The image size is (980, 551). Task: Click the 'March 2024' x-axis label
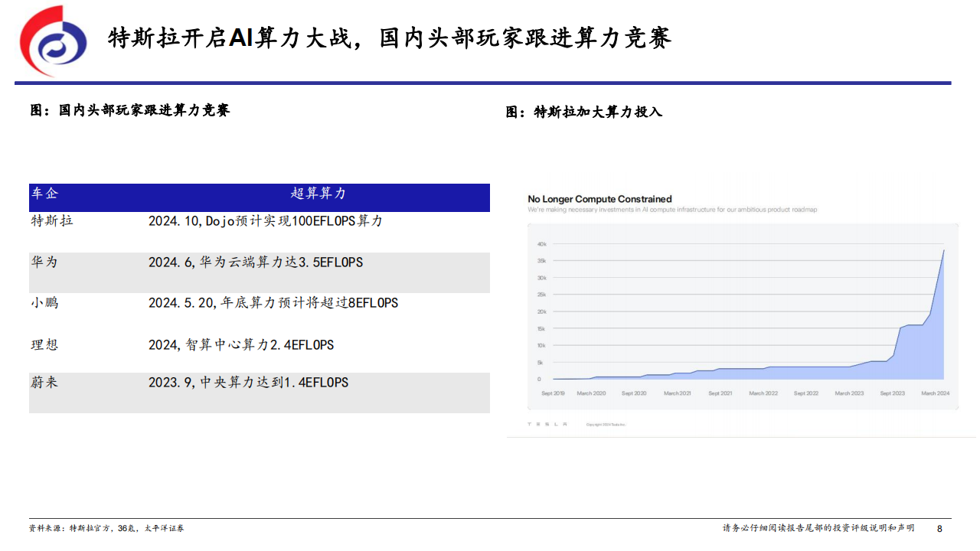click(935, 393)
